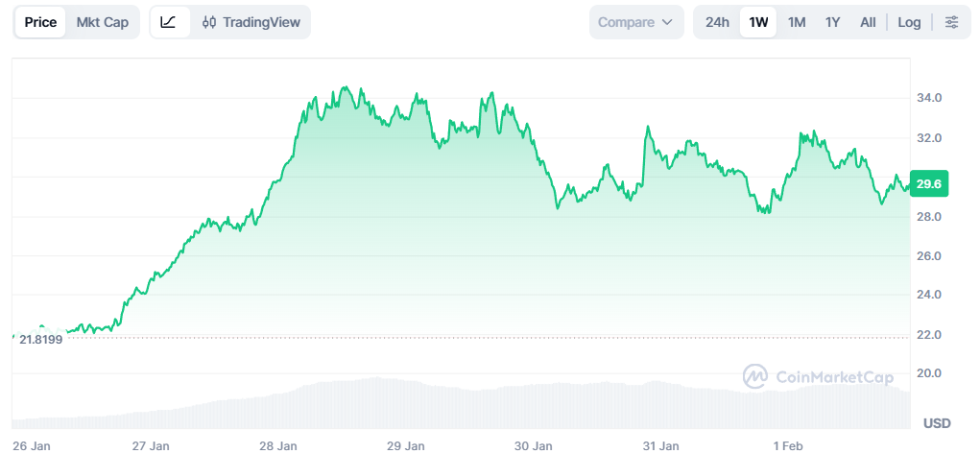Screen dimensions: 980x454
Task: Show the 1Y time range
Action: pos(833,22)
